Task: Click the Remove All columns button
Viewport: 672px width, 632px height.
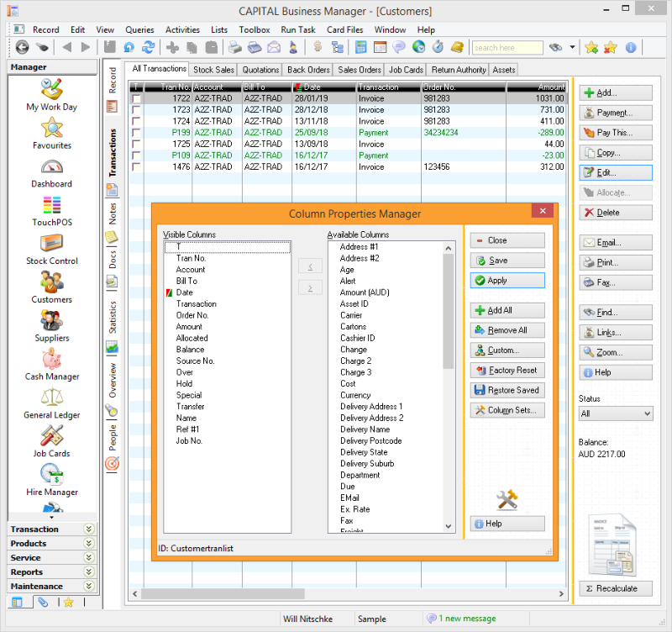Action: (x=507, y=330)
